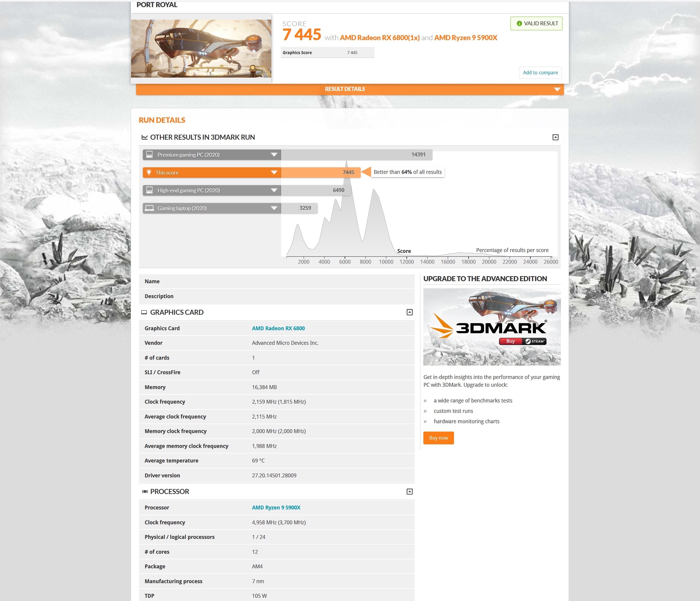Image resolution: width=700 pixels, height=601 pixels.
Task: Click the Buy now button
Action: 439,438
